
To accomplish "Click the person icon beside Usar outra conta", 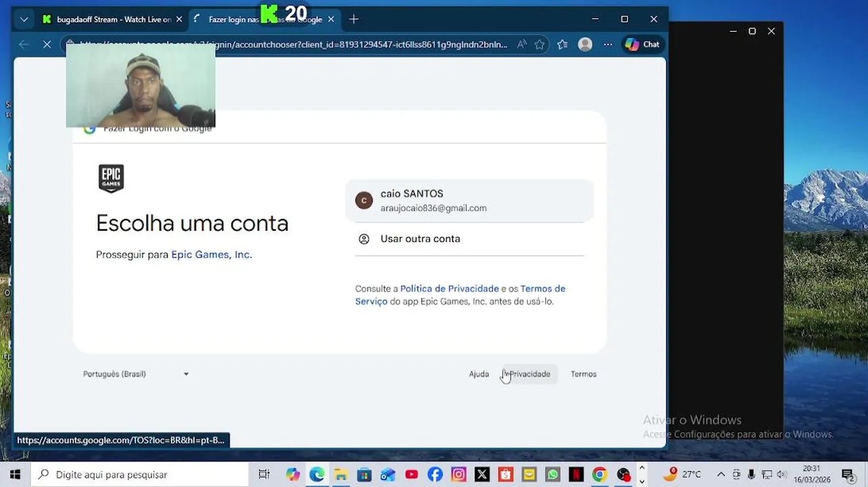I will click(x=364, y=239).
